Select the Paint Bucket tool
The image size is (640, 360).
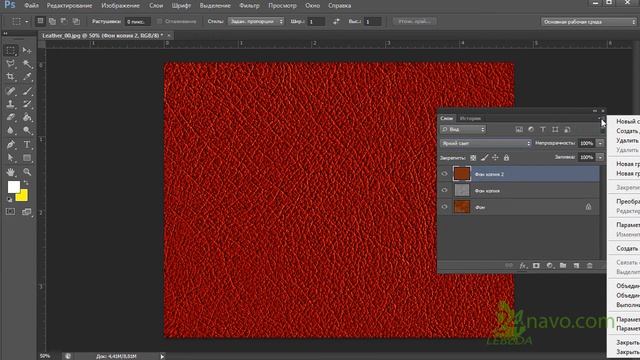(27, 118)
